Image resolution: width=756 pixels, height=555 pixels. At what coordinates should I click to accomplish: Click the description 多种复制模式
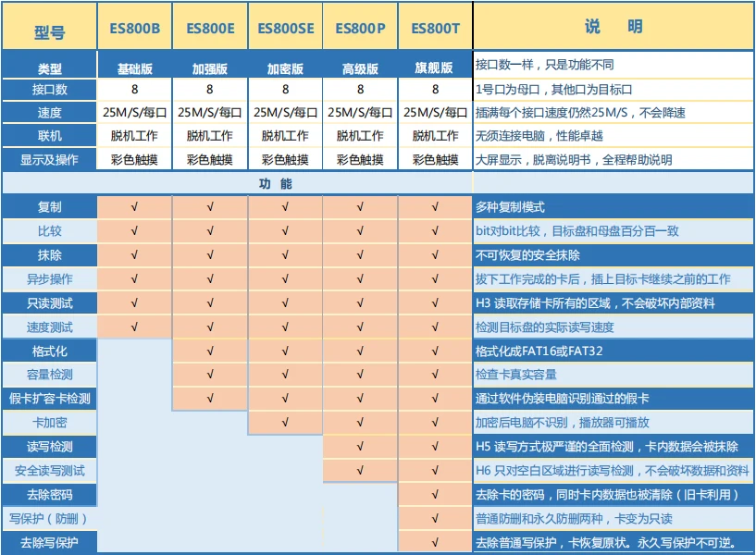(x=510, y=206)
